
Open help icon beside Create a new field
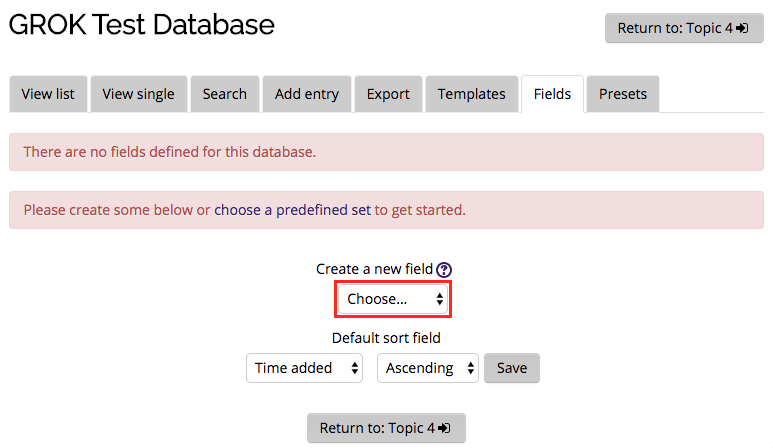[444, 270]
